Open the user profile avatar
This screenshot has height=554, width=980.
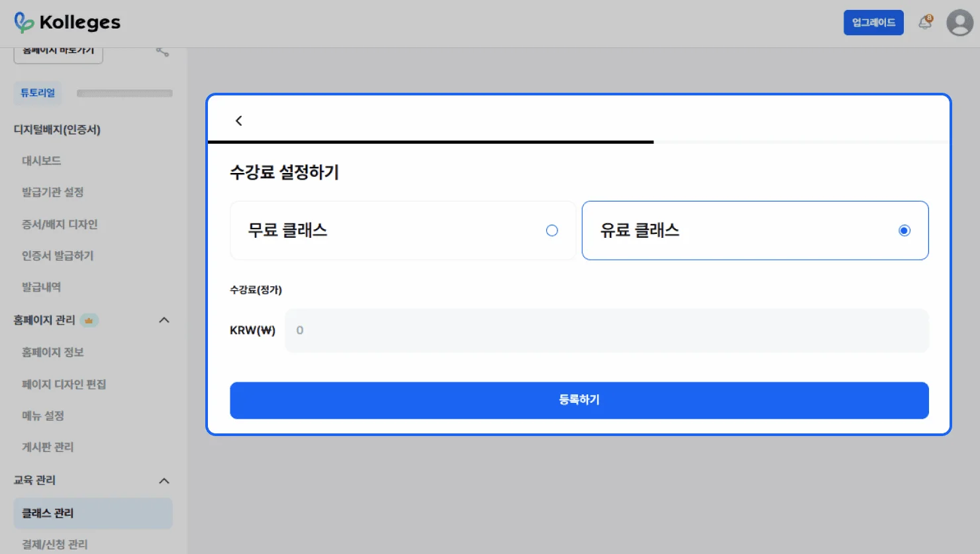coord(959,23)
